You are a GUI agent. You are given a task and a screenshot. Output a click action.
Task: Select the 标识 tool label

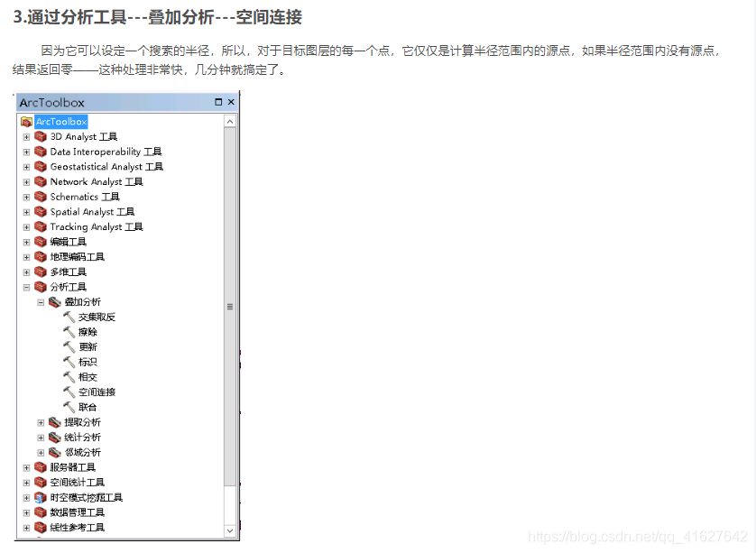(x=88, y=362)
